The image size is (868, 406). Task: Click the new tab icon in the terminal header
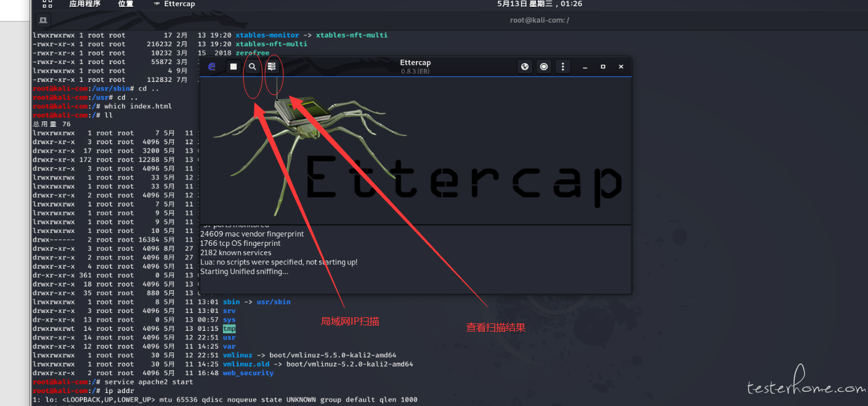[43, 20]
